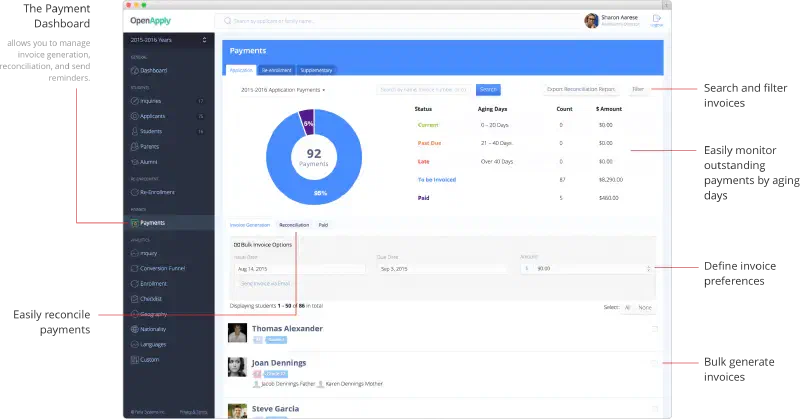
Task: Open Joan Dennings' name link
Action: click(279, 363)
